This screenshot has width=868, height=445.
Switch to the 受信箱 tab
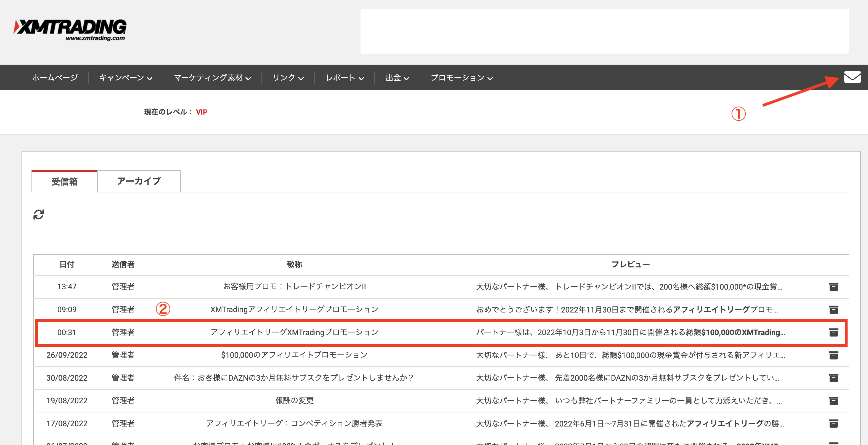[x=64, y=182]
